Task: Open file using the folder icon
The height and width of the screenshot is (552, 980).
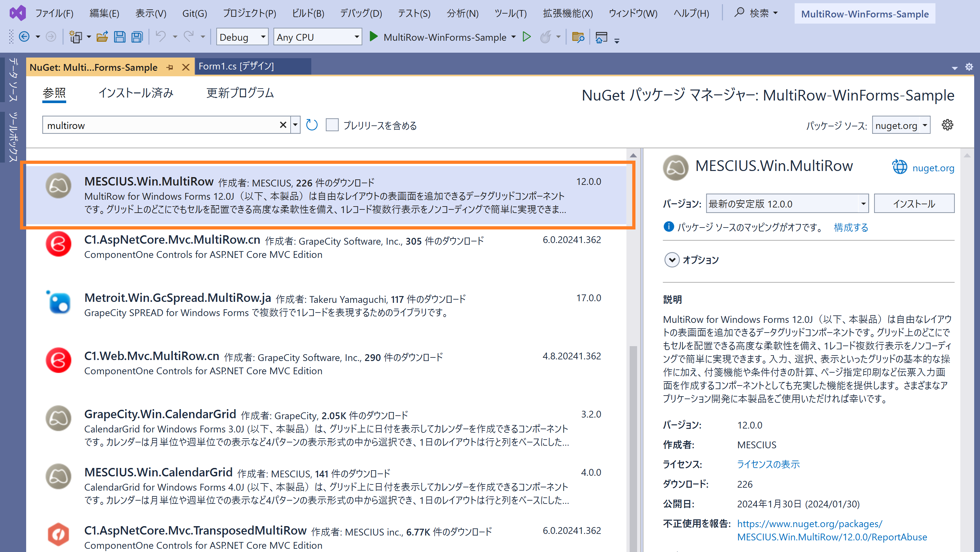Action: click(102, 37)
